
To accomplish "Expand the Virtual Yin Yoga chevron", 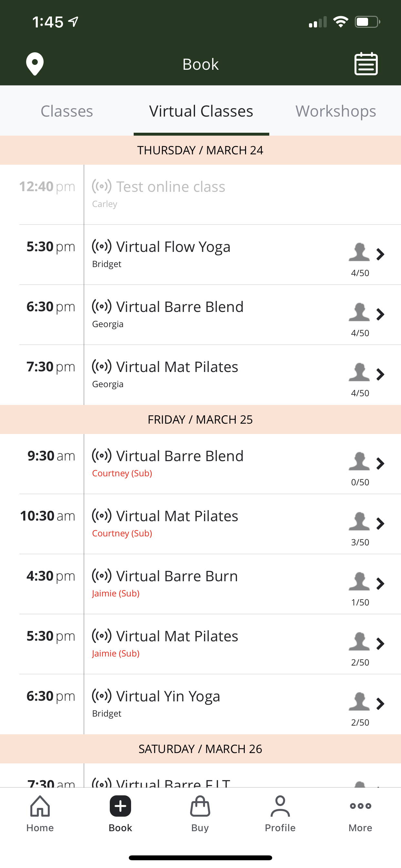I will pos(380,704).
